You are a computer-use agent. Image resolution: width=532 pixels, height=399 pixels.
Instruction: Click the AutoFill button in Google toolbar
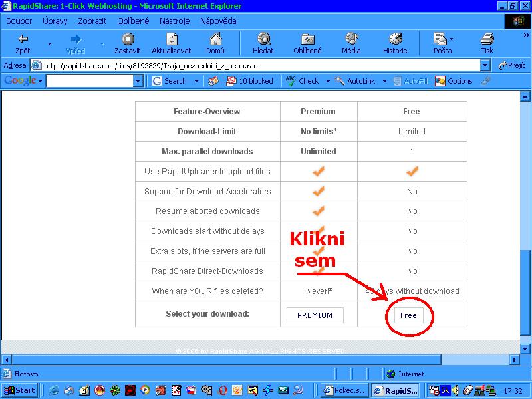click(x=410, y=81)
